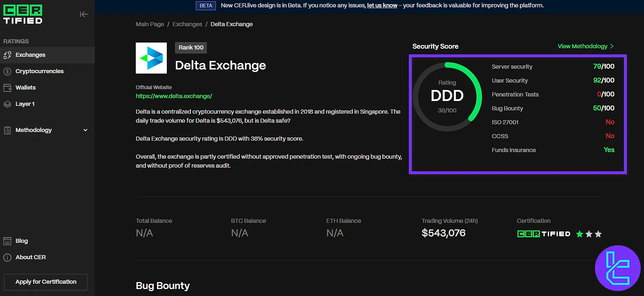Image resolution: width=644 pixels, height=296 pixels.
Task: Click the Total Balance N/A value
Action: (x=144, y=233)
